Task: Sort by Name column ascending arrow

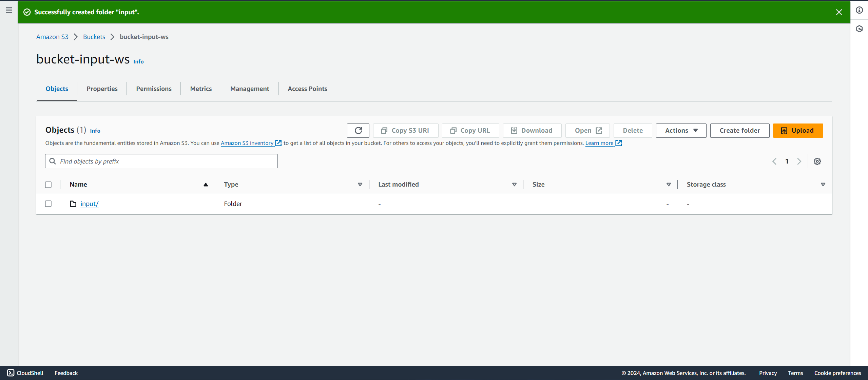Action: tap(206, 185)
